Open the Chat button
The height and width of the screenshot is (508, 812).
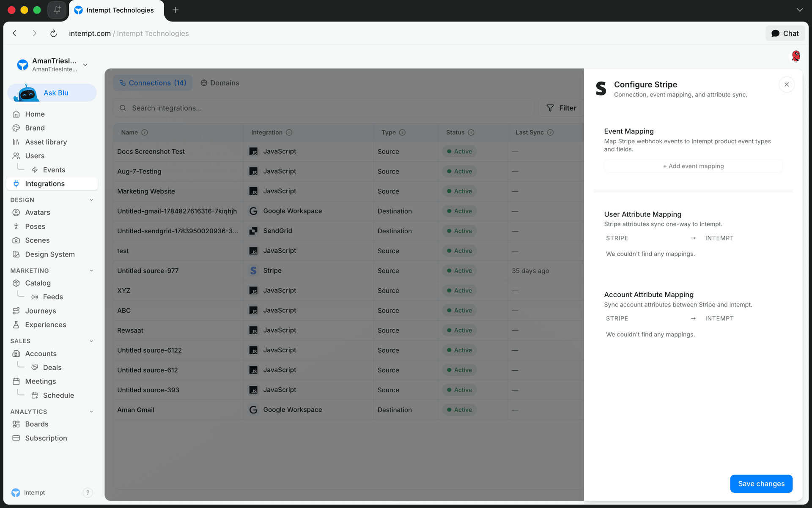785,33
